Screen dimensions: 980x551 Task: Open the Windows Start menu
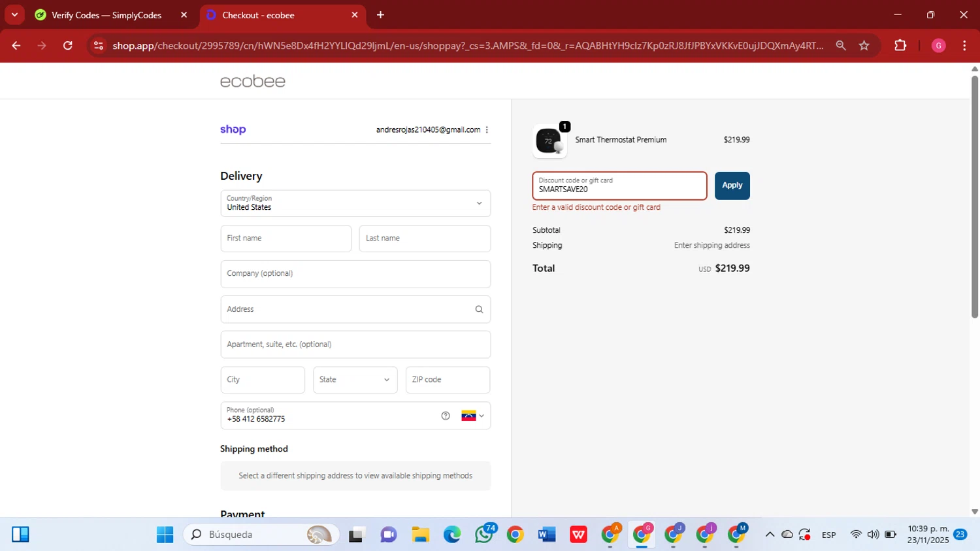coord(165,535)
